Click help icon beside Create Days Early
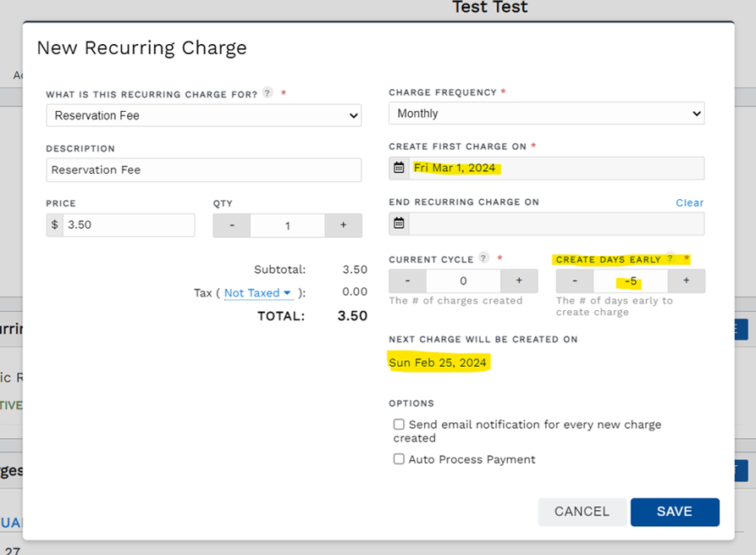 click(x=670, y=258)
